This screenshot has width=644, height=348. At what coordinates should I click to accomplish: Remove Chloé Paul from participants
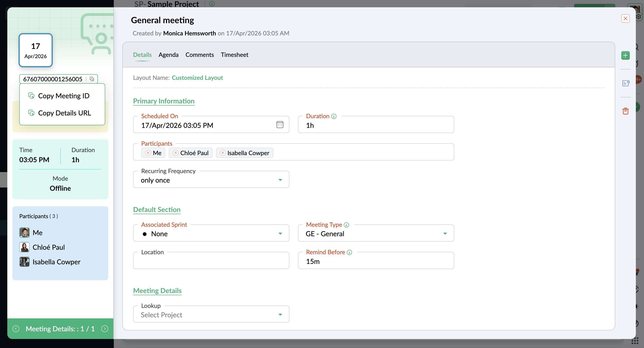pyautogui.click(x=176, y=153)
